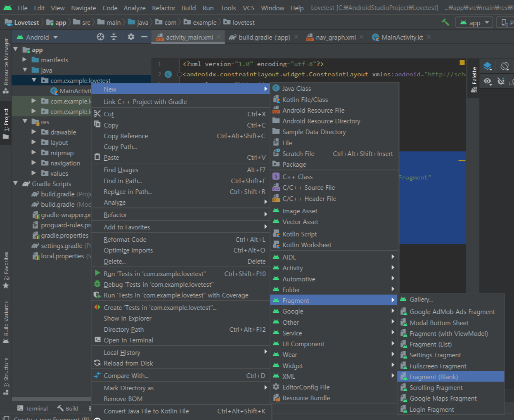Click the Build hammer icon in toolbar
The image size is (514, 420).
445,22
